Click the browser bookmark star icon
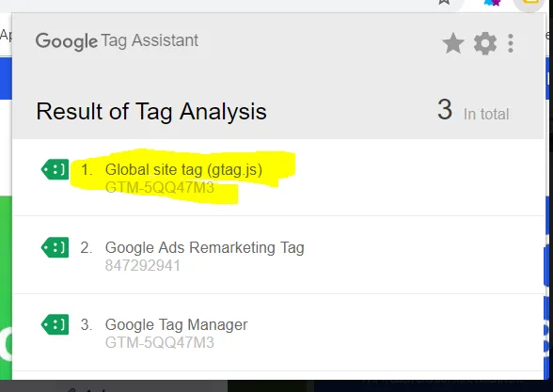The width and height of the screenshot is (553, 392). [444, 2]
